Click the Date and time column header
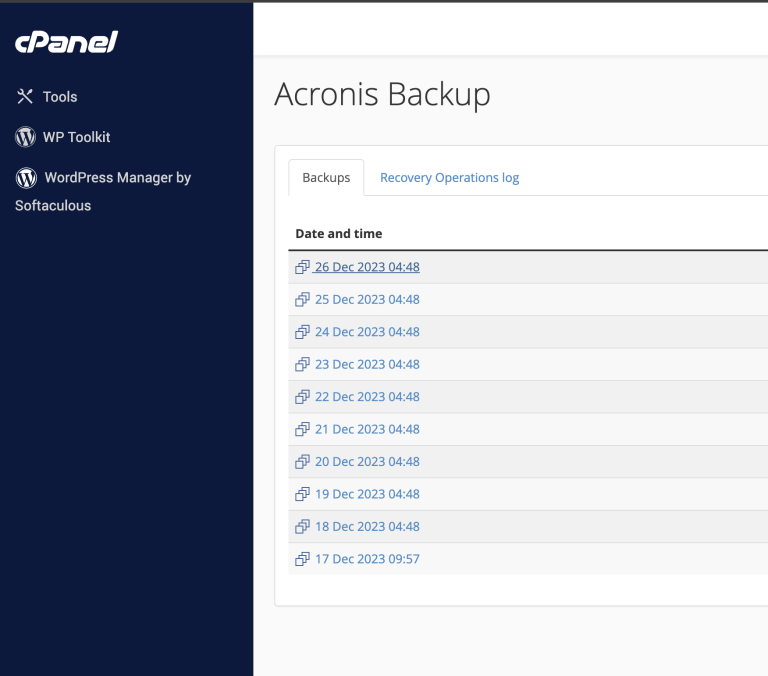The height and width of the screenshot is (676, 768). click(338, 234)
